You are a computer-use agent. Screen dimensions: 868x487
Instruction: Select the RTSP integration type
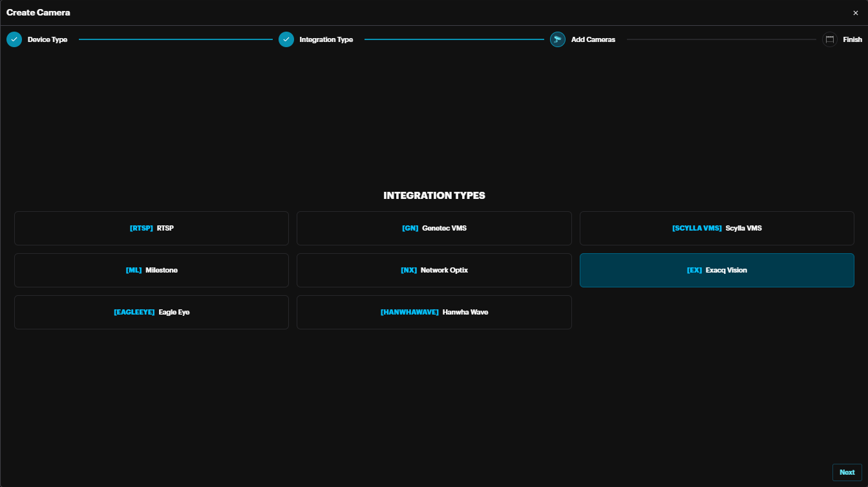(151, 228)
